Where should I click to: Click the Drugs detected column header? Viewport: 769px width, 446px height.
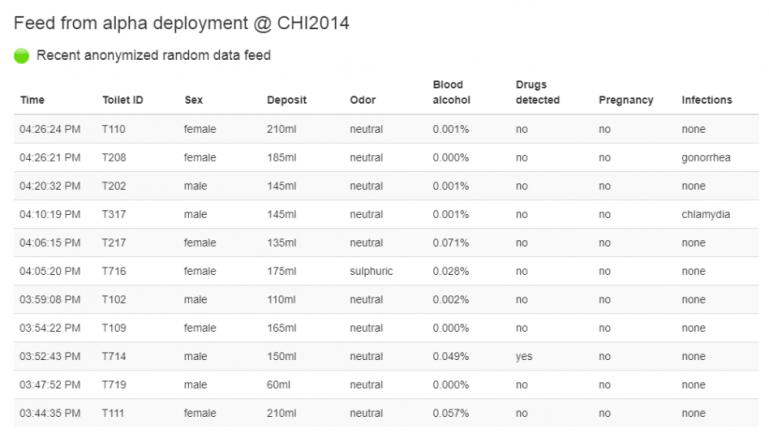point(537,92)
